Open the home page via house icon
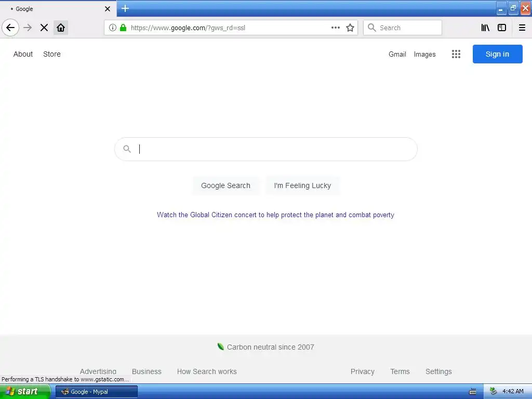Screen dimensions: 532x399 [61, 28]
